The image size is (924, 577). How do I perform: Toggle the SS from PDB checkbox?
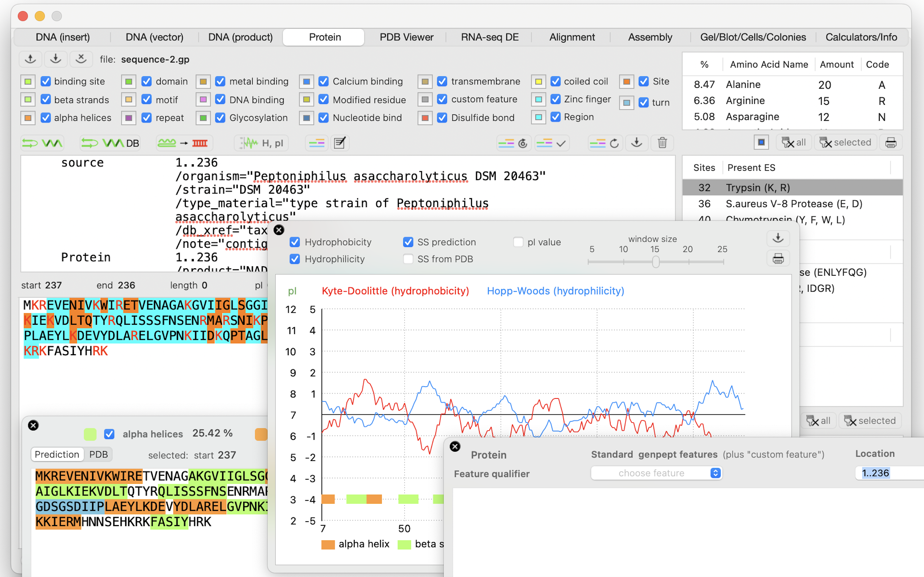point(408,259)
